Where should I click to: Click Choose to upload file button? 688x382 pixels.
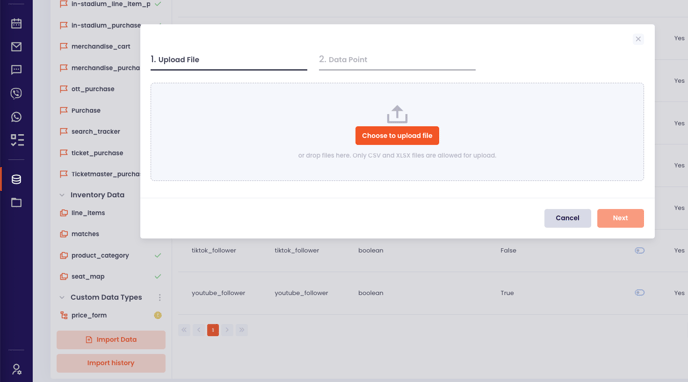pos(397,136)
